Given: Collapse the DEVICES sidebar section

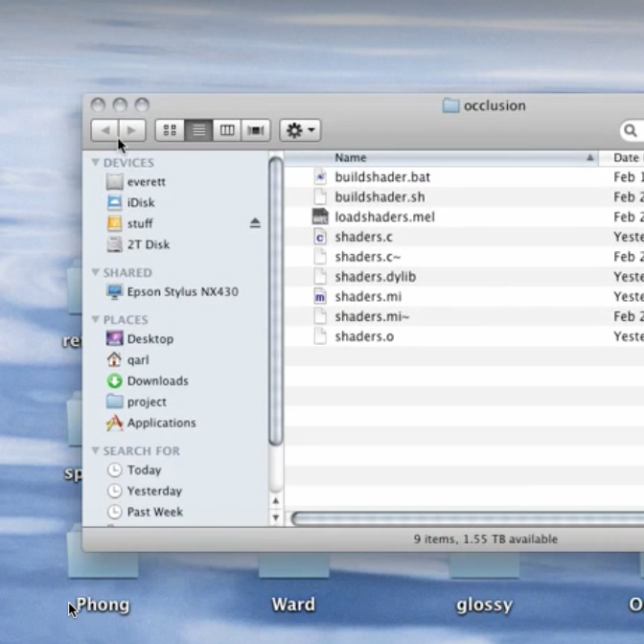Looking at the screenshot, I should [x=95, y=162].
